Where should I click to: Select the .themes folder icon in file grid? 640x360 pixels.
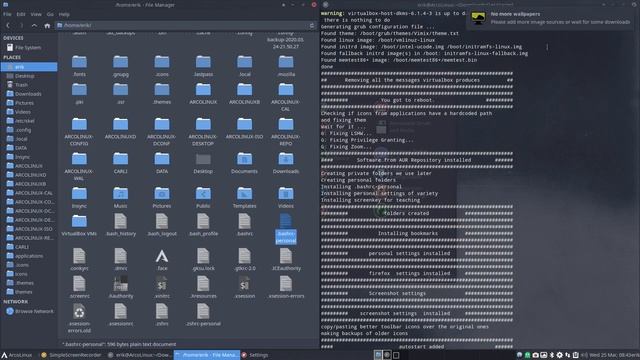tap(162, 90)
